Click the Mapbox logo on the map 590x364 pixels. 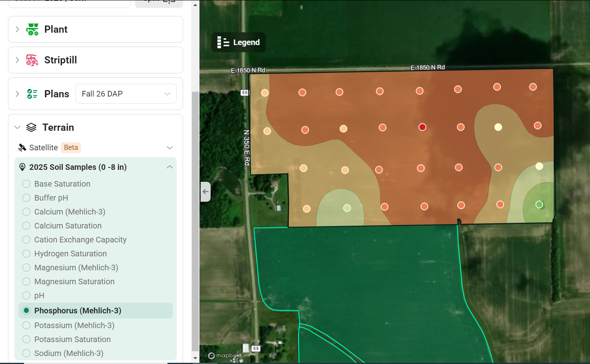click(224, 356)
